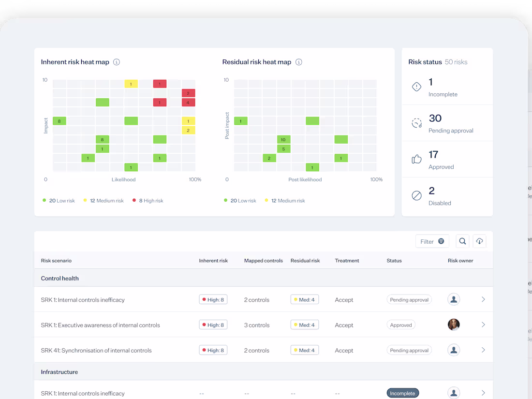
Task: Select the Control health group header
Action: [59, 278]
